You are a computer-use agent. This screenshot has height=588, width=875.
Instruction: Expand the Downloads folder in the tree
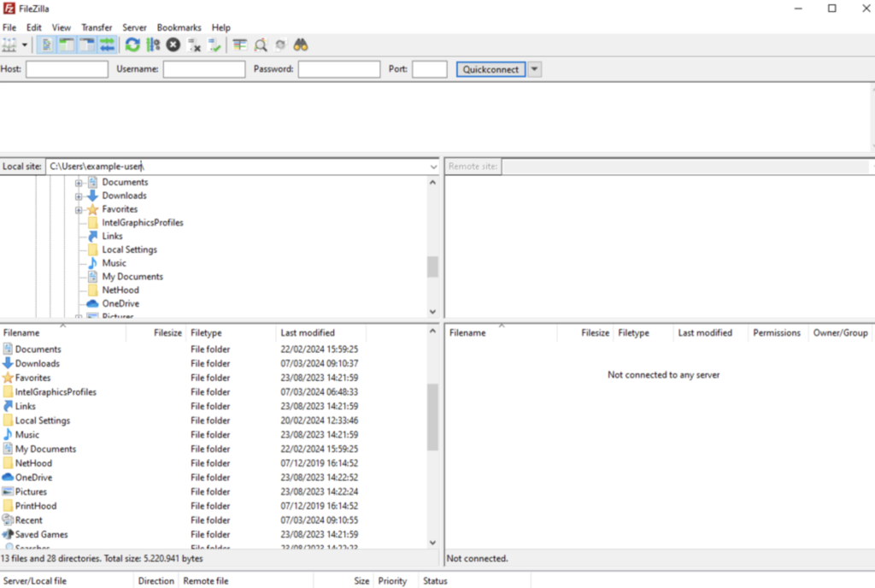(78, 196)
